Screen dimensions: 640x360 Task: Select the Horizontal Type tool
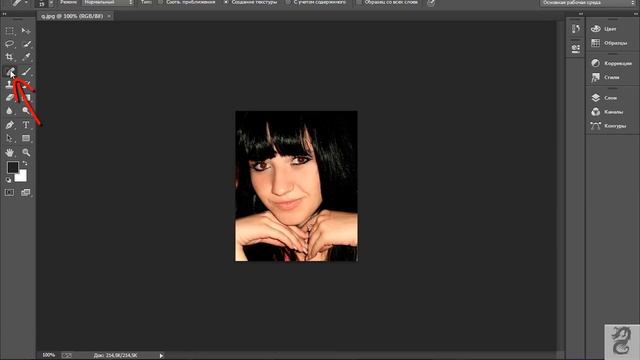point(26,125)
